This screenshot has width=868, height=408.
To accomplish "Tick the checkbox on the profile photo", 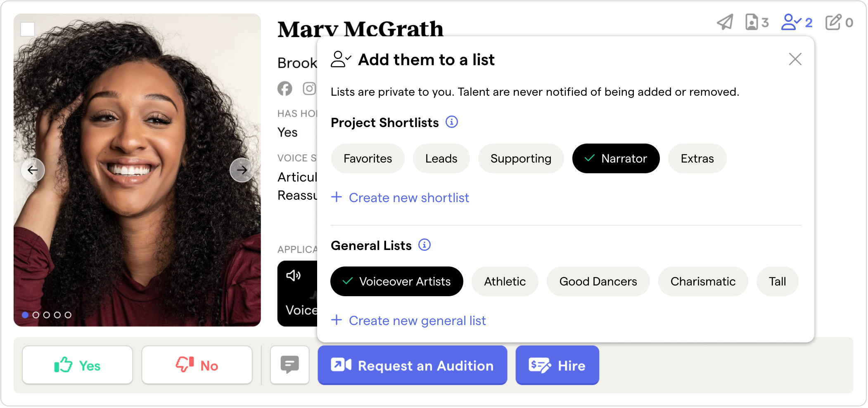I will [28, 29].
